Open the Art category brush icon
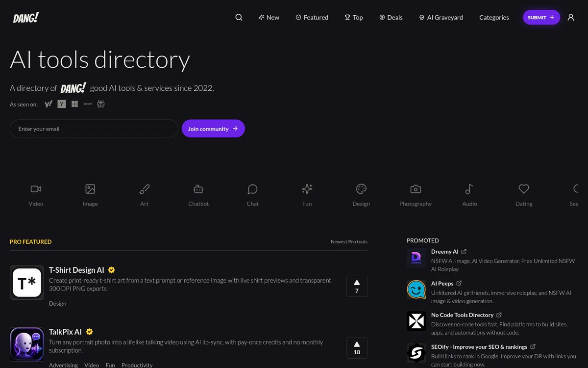This screenshot has width=588, height=368. point(145,189)
